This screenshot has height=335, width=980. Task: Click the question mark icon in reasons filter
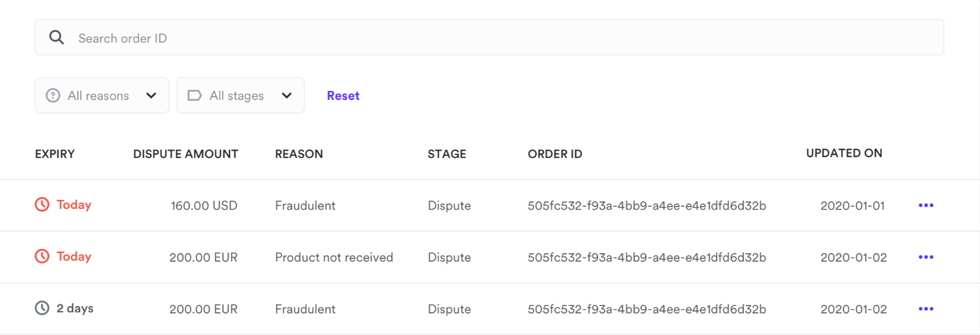(53, 95)
